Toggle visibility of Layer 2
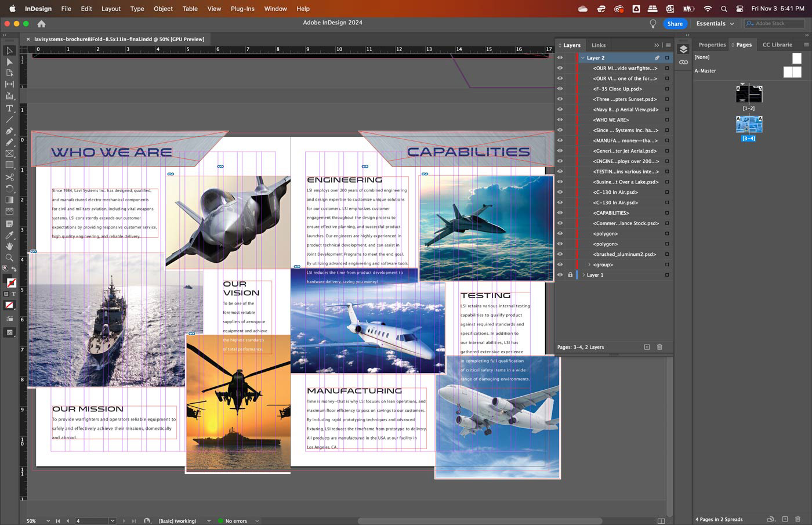812x525 pixels. tap(560, 57)
